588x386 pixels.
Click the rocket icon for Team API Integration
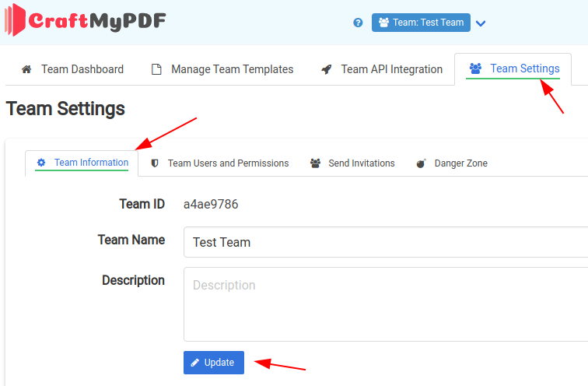327,69
